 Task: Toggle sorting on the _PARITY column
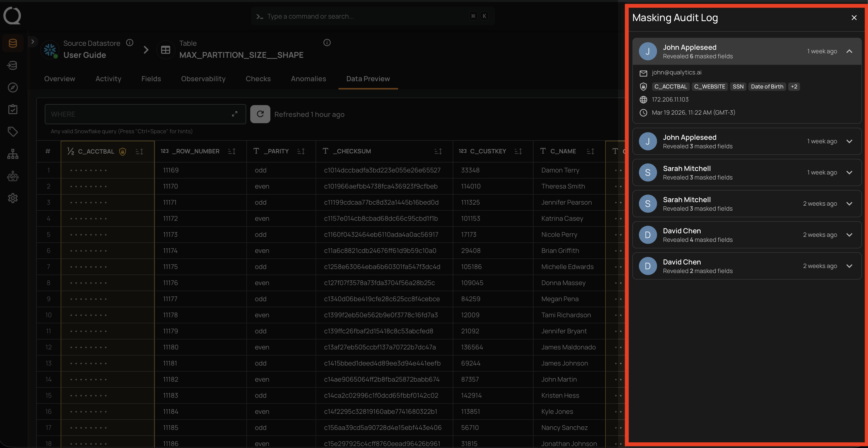click(301, 151)
